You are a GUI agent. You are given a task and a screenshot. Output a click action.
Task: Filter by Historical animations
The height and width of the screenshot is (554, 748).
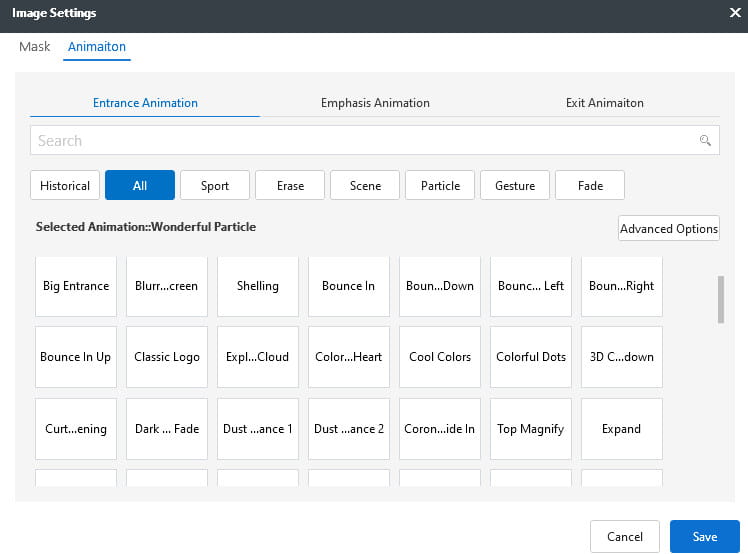point(65,185)
